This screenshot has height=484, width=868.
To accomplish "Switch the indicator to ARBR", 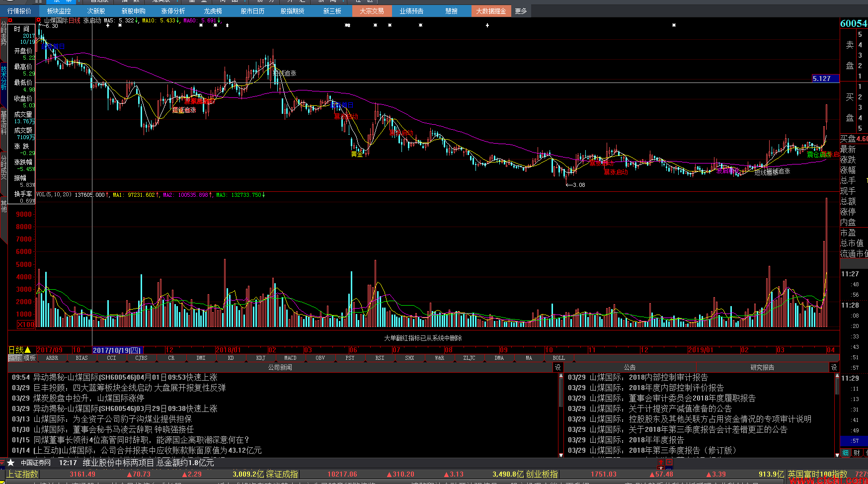I will pyautogui.click(x=52, y=358).
